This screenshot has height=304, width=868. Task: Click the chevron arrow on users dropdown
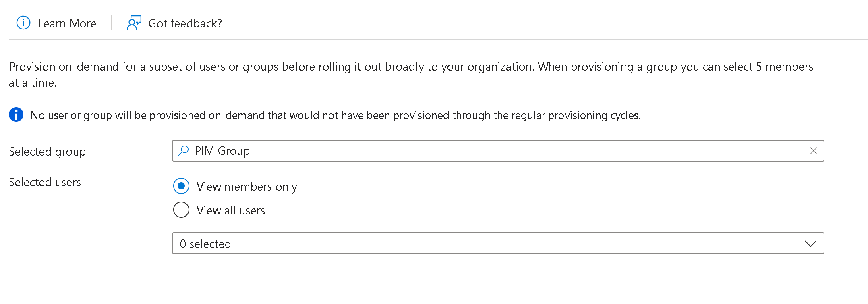[x=810, y=244]
